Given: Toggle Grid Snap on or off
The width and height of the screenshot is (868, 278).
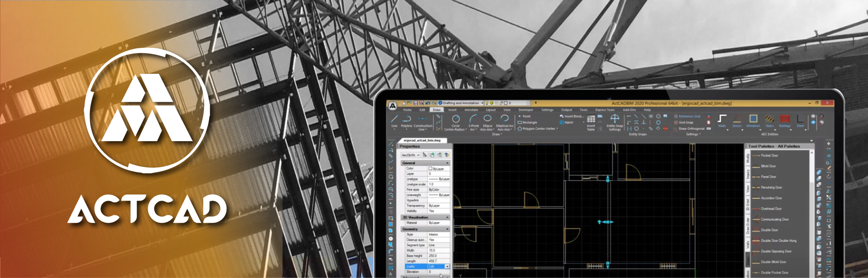Looking at the screenshot, I should (686, 122).
